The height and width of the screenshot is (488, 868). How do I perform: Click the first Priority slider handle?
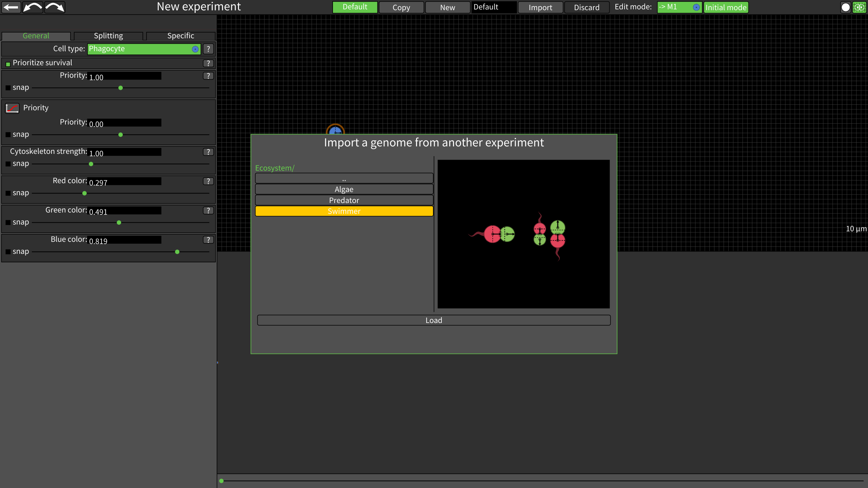pyautogui.click(x=121, y=88)
